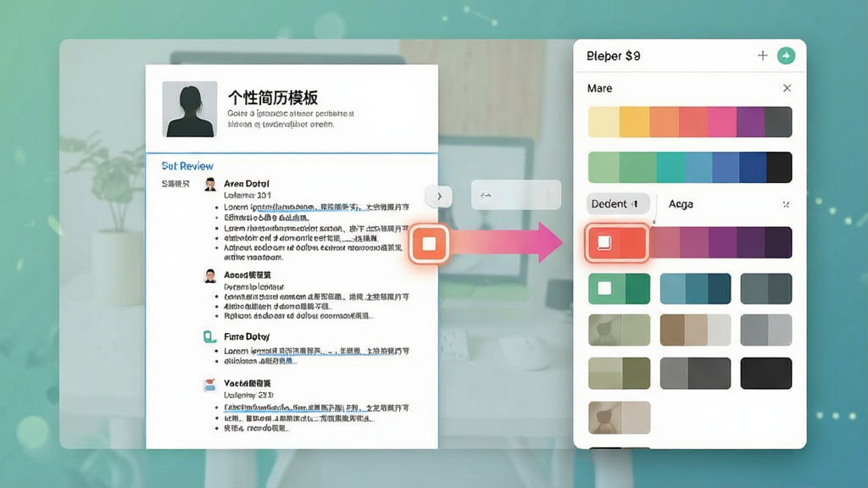Toggle the checkbox on green palette swatch
This screenshot has height=488, width=868.
click(604, 288)
